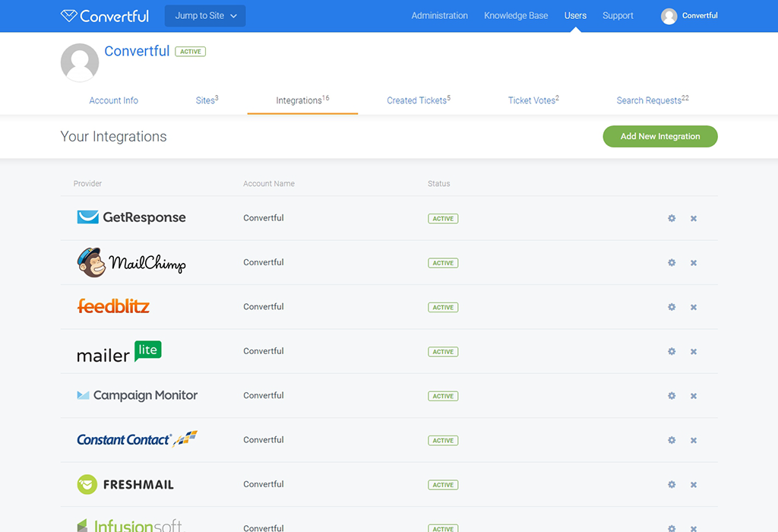Click the Support link
This screenshot has width=778, height=532.
tap(618, 16)
